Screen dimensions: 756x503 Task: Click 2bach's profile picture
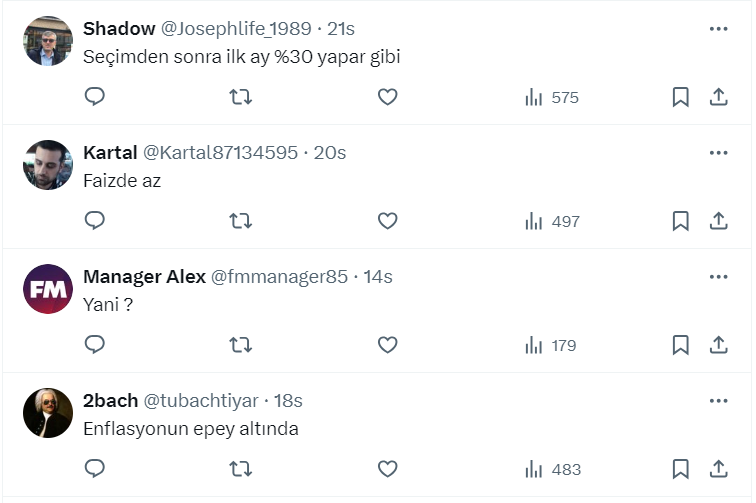48,413
